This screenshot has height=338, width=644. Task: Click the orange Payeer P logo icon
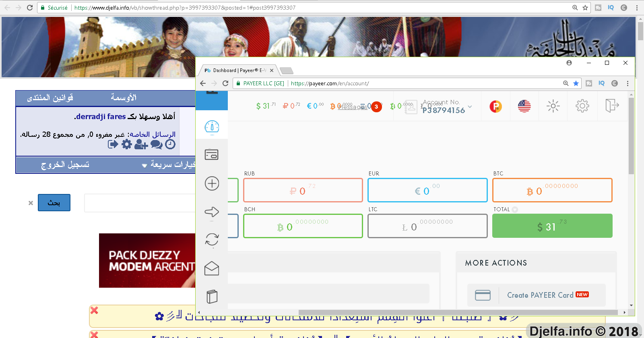pos(495,106)
